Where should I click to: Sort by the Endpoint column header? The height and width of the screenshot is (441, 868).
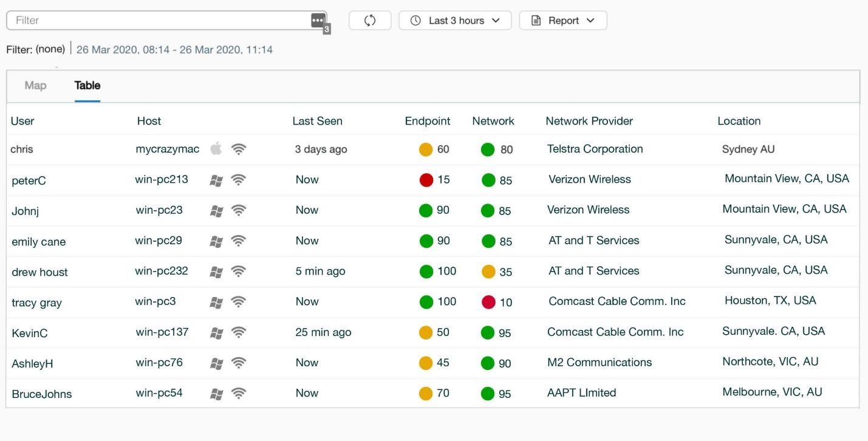click(428, 121)
